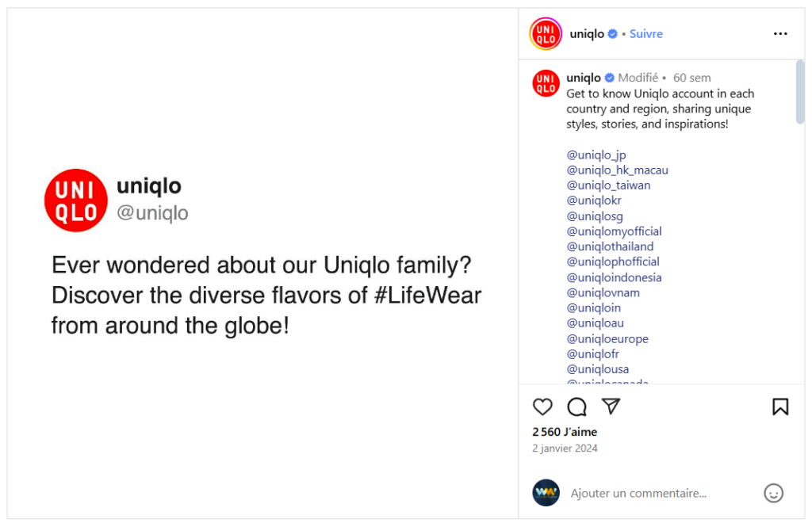Click the caption panel scrollbar thumb
Viewport: 812px width, 523px height.
[x=799, y=91]
